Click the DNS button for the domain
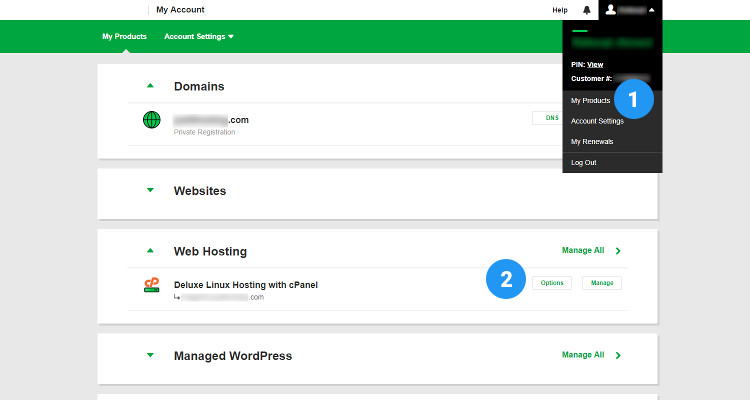This screenshot has height=400, width=750. click(549, 118)
